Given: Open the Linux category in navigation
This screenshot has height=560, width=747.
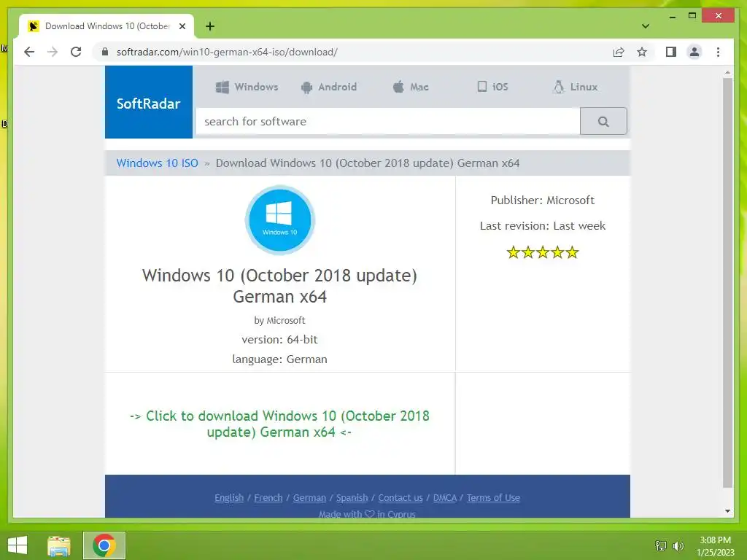Looking at the screenshot, I should point(575,87).
